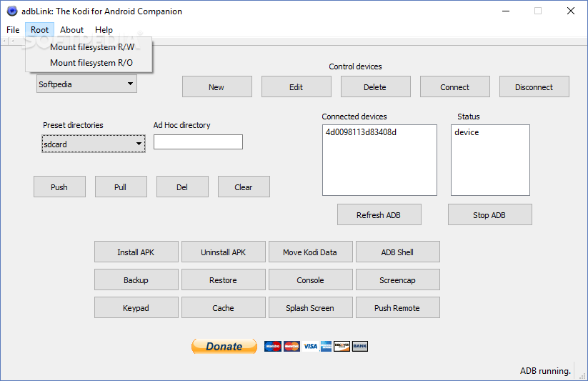Click the Restore button
Screen dimensions: 588x381
click(224, 279)
